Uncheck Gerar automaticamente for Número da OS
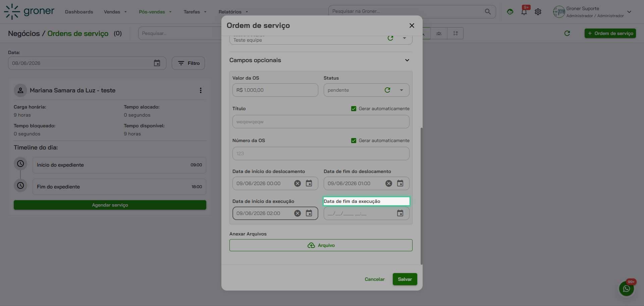This screenshot has height=306, width=644. pos(354,140)
